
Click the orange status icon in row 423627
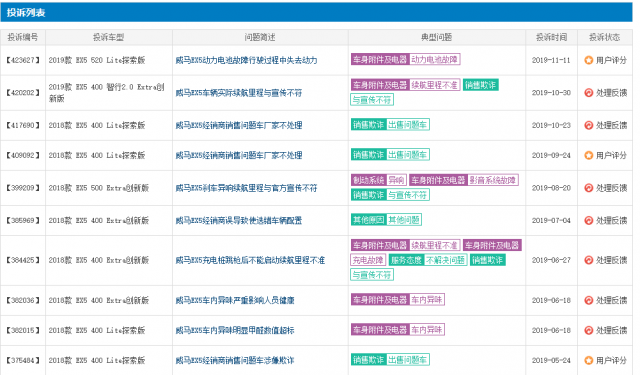(588, 60)
